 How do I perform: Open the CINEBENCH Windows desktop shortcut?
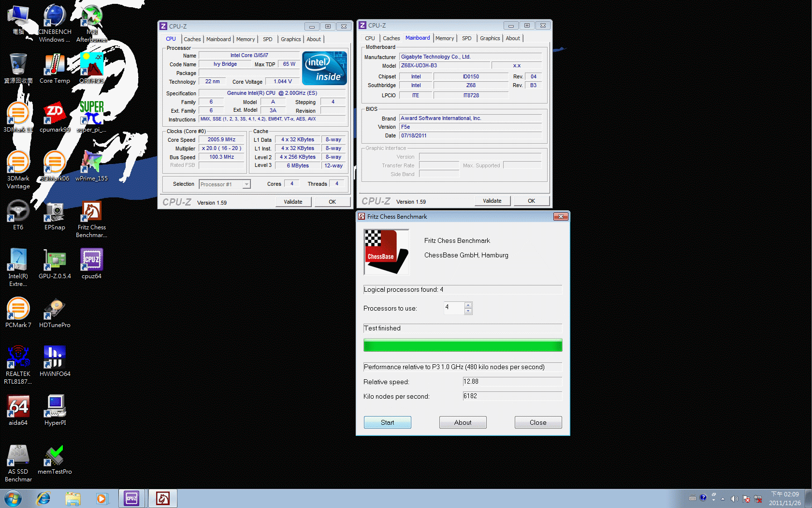(x=55, y=23)
